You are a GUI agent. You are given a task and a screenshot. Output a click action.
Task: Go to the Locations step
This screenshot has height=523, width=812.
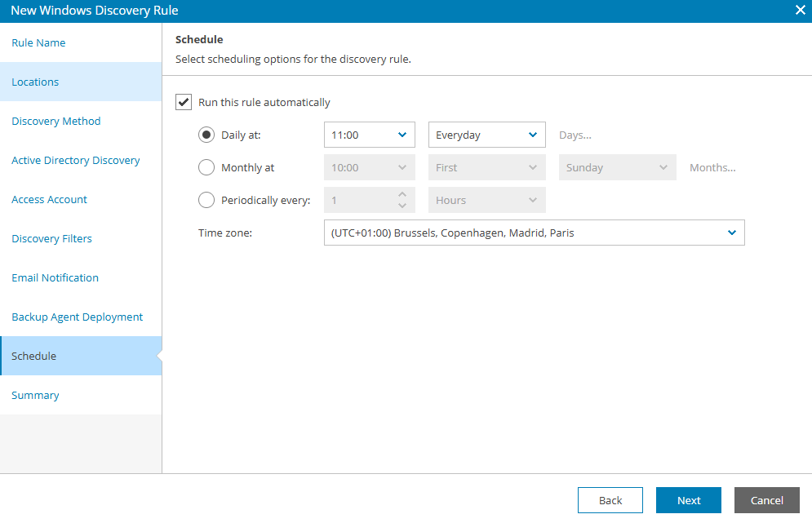point(81,82)
